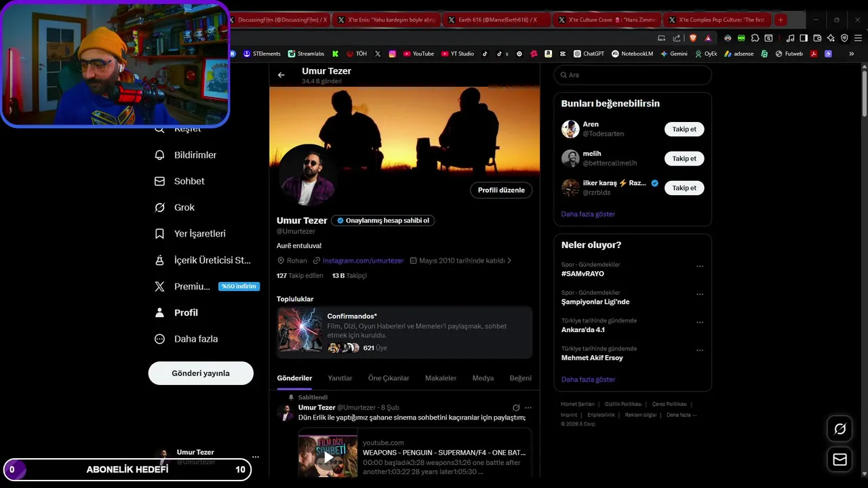Viewport: 868px width, 488px height.
Task: Switch to Earth 616 browser tab
Action: pyautogui.click(x=497, y=20)
